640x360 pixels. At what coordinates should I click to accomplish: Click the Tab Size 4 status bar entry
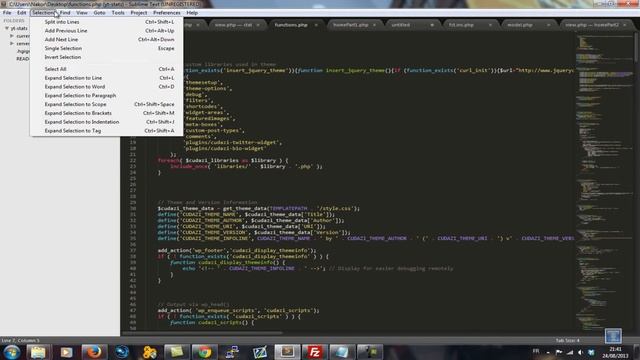pos(567,340)
